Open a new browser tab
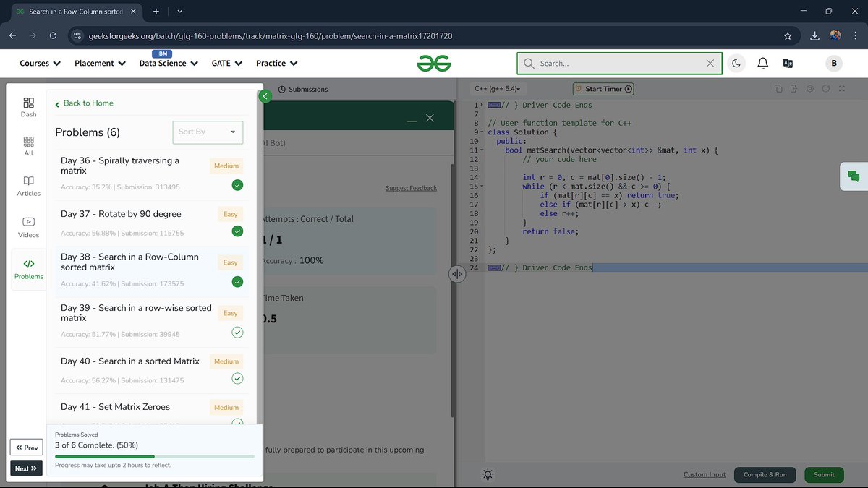Screen dimensions: 868x488 (x=156, y=11)
